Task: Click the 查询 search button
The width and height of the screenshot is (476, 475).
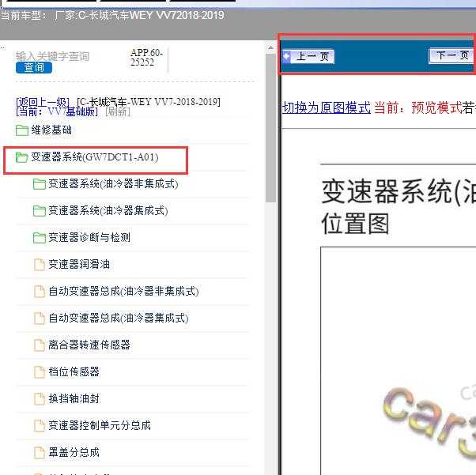Action: [x=34, y=67]
